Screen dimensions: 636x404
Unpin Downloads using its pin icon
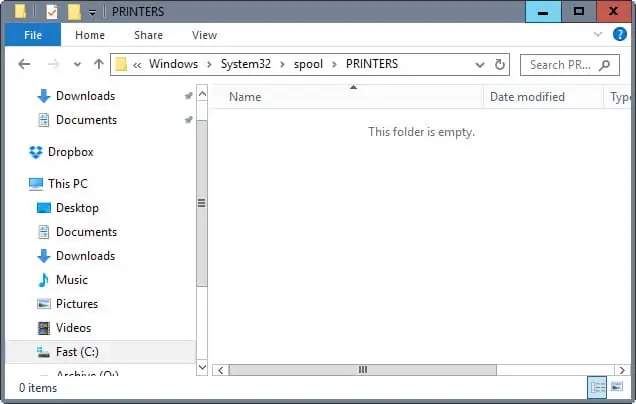click(188, 96)
